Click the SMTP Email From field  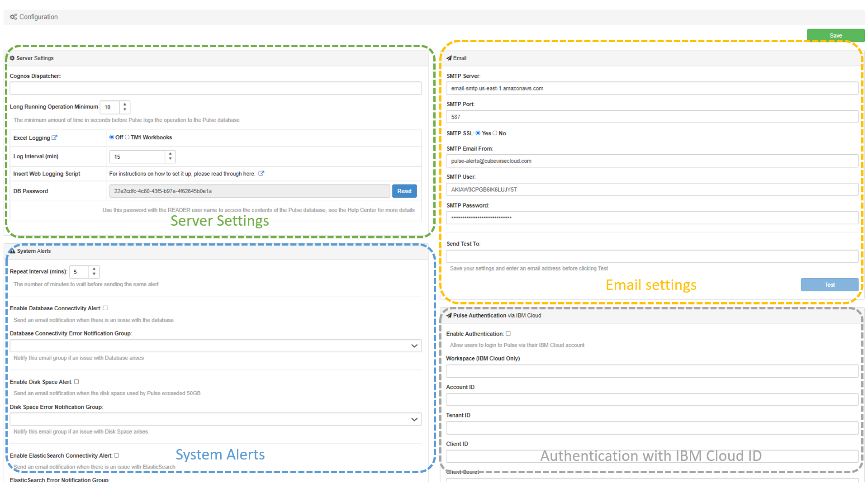652,161
